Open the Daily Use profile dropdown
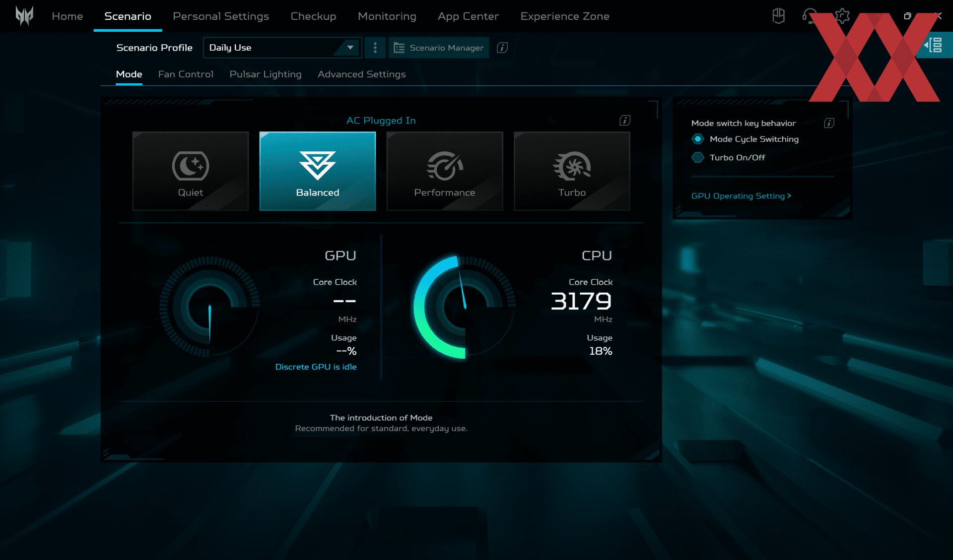953x560 pixels. pyautogui.click(x=282, y=48)
